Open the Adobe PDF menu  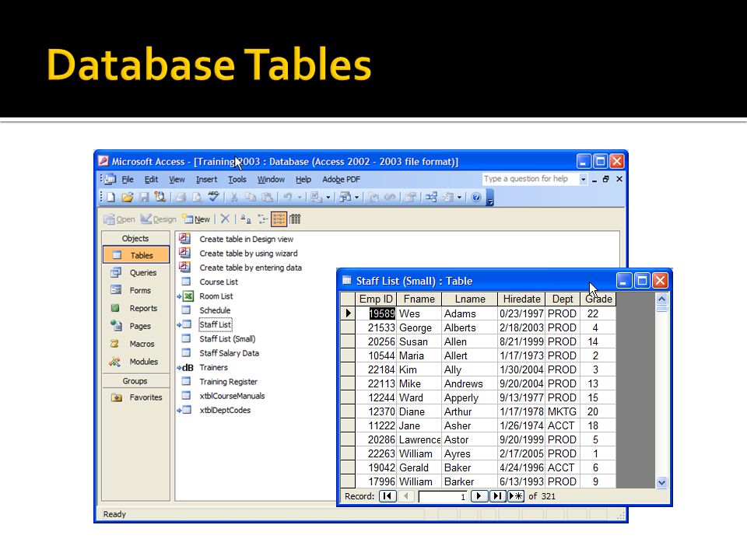(x=341, y=180)
